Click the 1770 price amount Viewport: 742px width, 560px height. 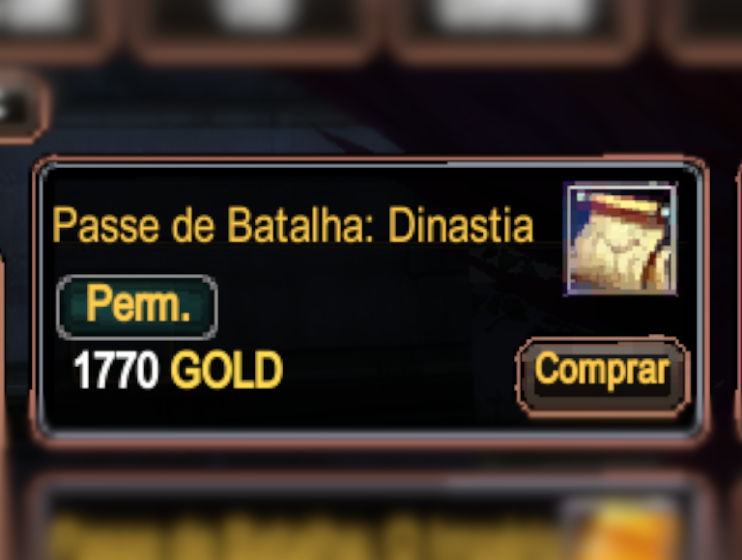point(116,370)
